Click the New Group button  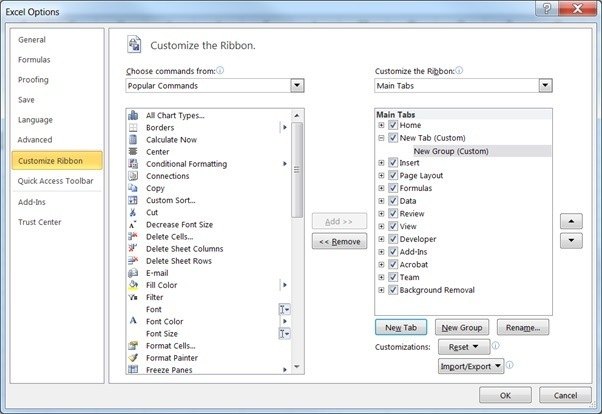pyautogui.click(x=462, y=328)
